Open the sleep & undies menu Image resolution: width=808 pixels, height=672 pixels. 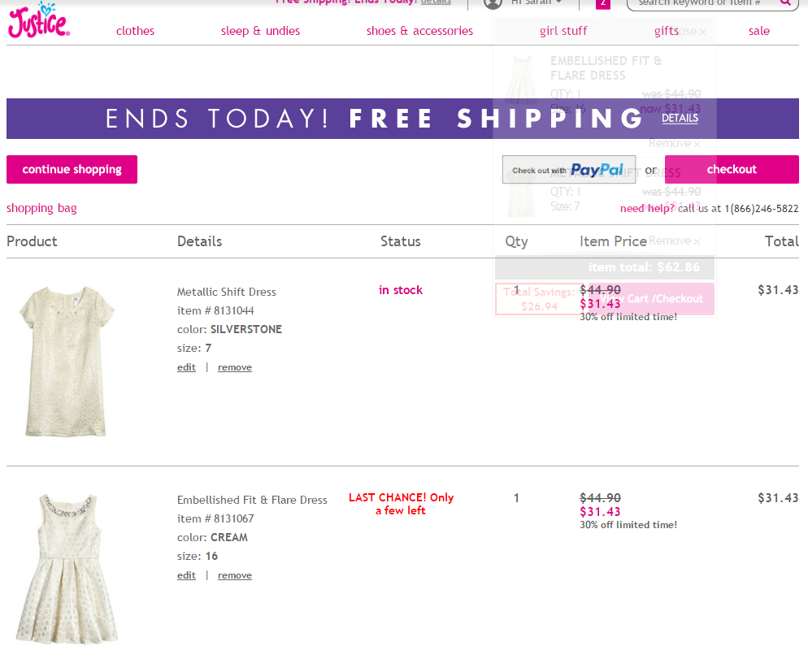[260, 31]
